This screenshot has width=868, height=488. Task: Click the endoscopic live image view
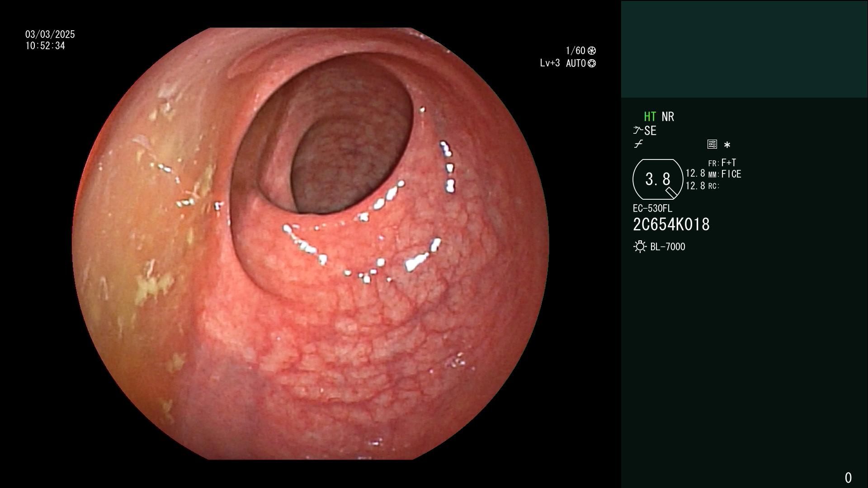coord(310,244)
